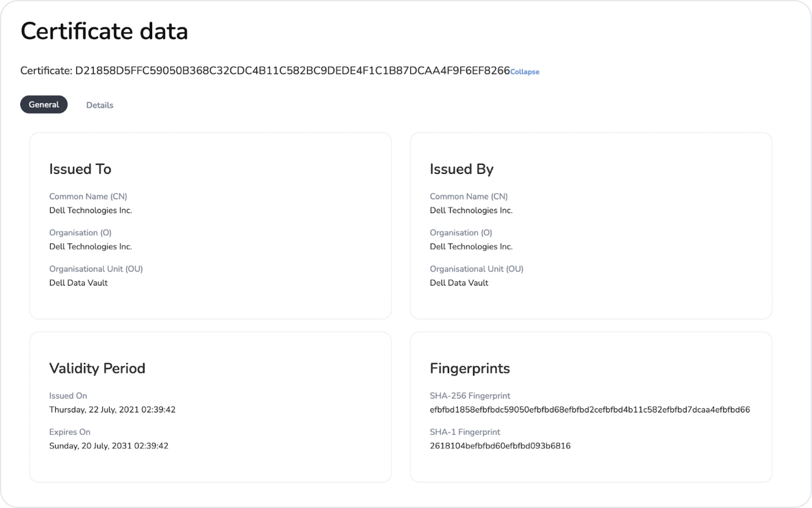Click the Expires On label
The image size is (812, 508).
point(70,432)
